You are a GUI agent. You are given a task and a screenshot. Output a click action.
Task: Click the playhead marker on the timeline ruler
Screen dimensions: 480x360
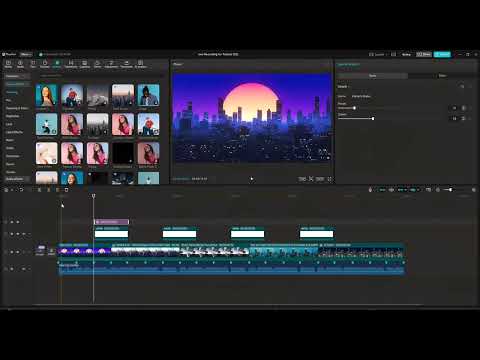click(x=94, y=196)
